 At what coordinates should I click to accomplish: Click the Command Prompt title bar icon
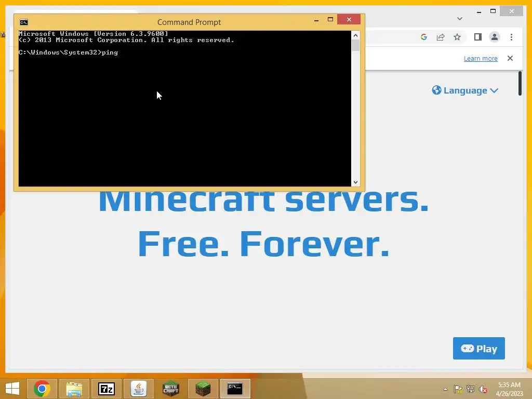pyautogui.click(x=24, y=22)
